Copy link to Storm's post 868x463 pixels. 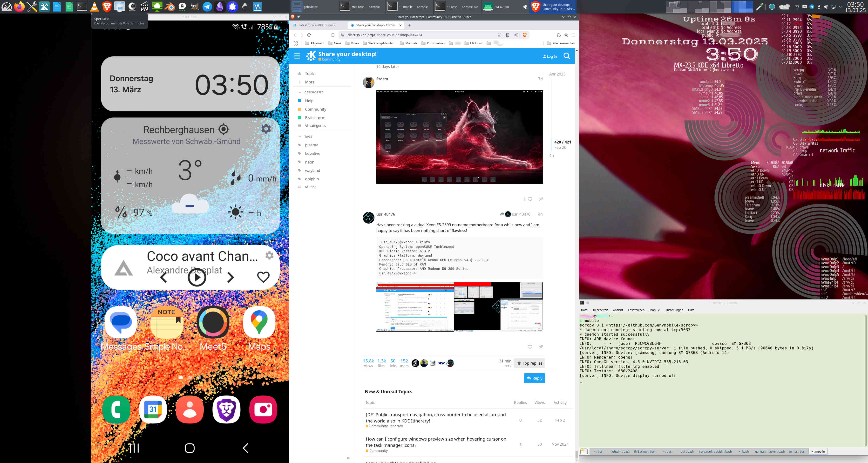tap(541, 199)
